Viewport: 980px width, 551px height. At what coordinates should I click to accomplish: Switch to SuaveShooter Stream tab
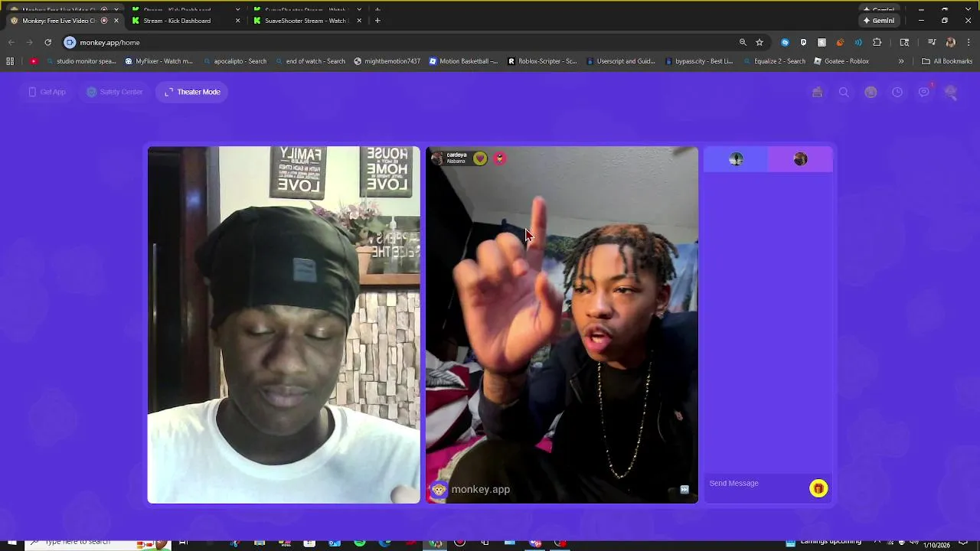tap(305, 21)
